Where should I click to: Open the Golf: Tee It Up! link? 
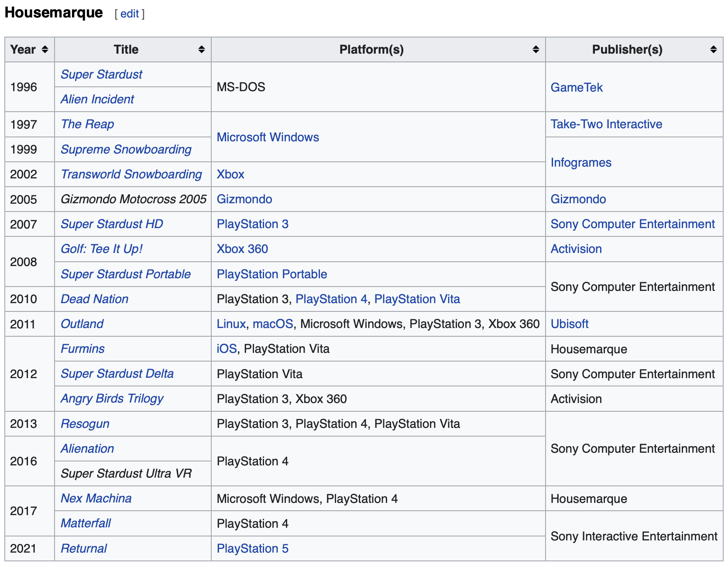(x=101, y=249)
